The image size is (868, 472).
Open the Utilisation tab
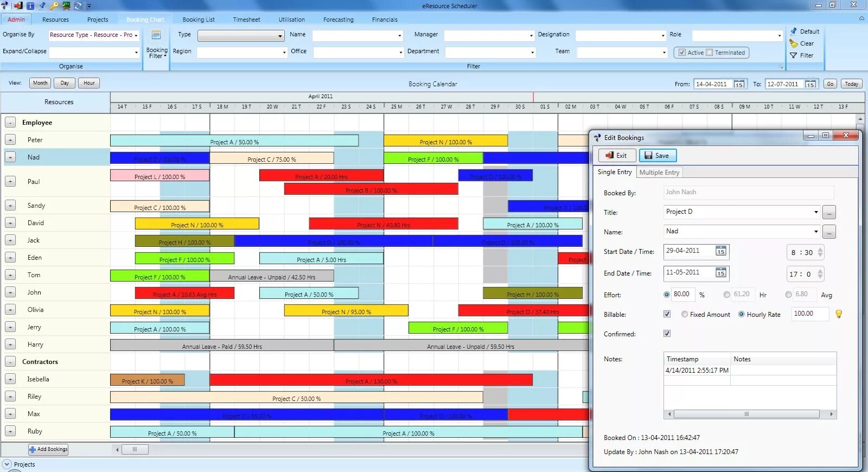(292, 20)
